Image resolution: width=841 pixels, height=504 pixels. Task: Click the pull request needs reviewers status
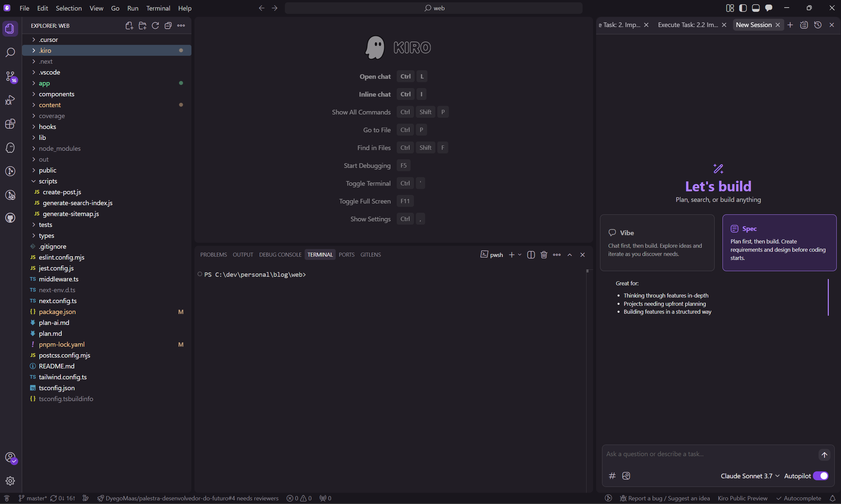187,498
